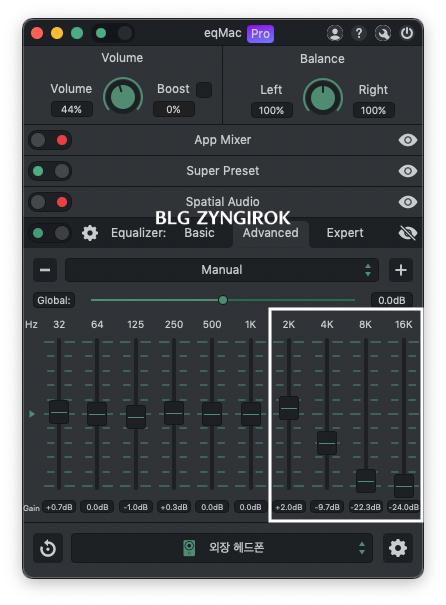Screen dimensions: 446x605
Task: Click the +0.3dB gain field
Action: 174,507
